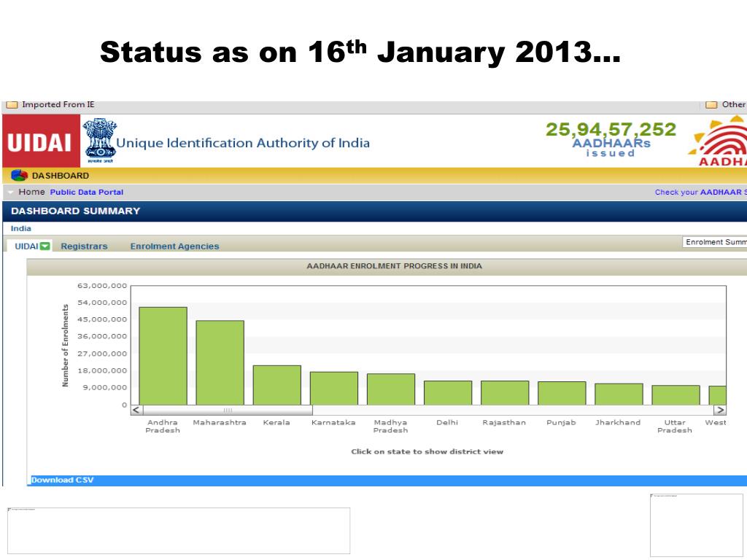Click the Aadhaar sun fingerprint logo
747x560 pixels.
(718, 141)
